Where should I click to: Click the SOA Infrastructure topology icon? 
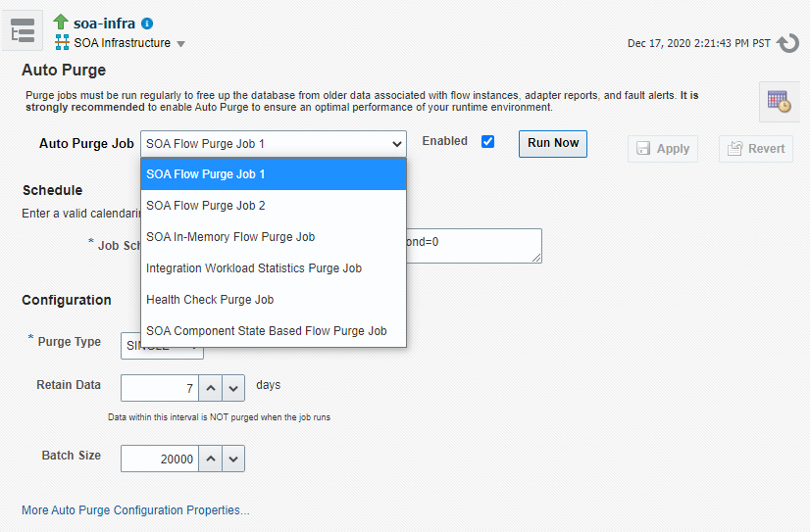(62, 42)
